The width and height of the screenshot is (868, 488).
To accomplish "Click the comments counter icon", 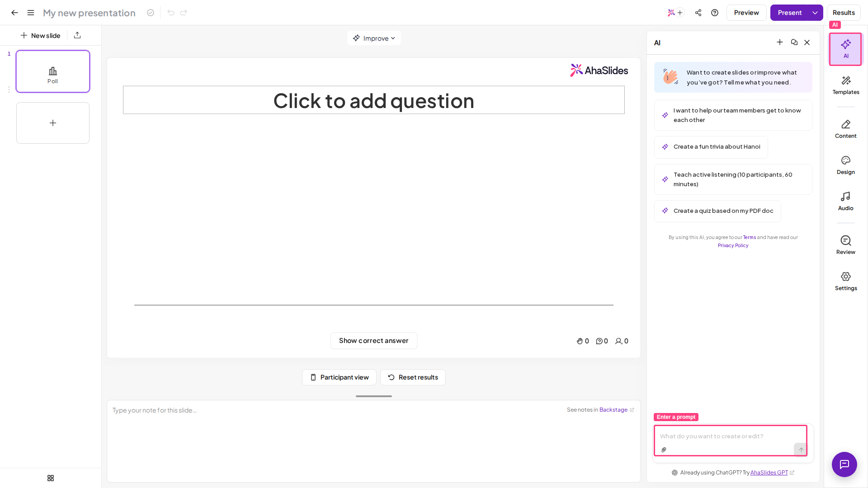I will [x=599, y=341].
